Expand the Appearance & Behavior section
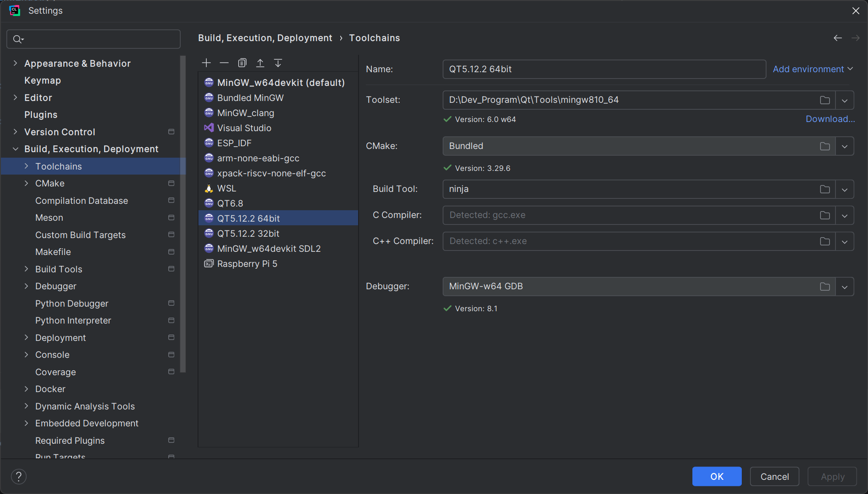868x494 pixels. point(16,64)
